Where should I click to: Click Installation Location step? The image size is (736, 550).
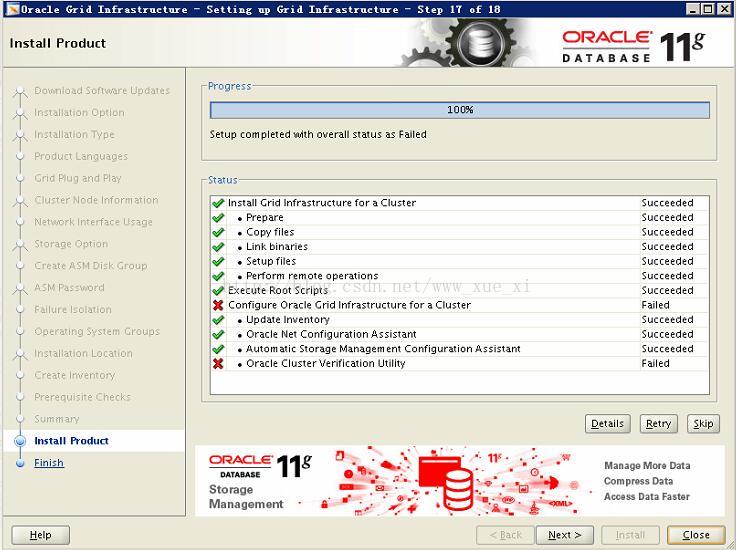(83, 353)
